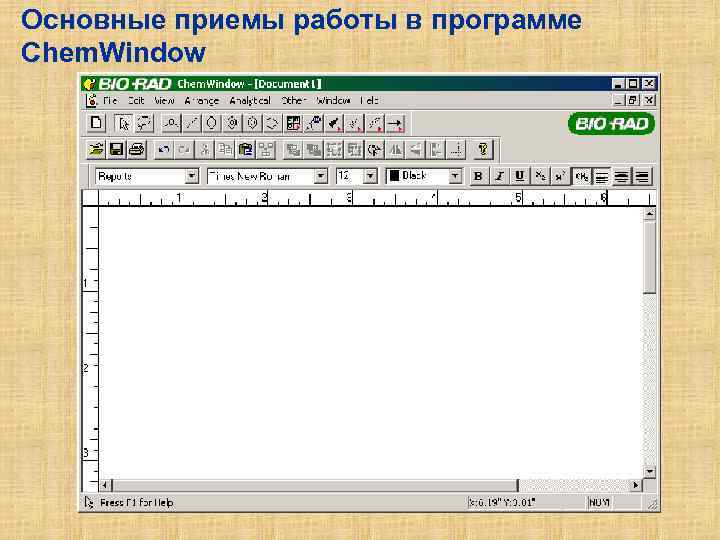Click the document icon in the menu bar
720x540 pixels.
92,100
